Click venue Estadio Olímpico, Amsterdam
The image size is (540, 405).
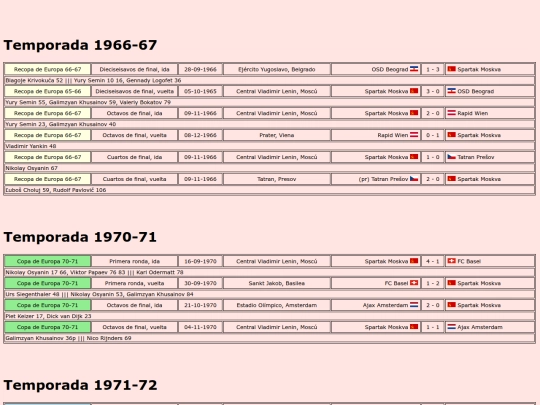(277, 305)
